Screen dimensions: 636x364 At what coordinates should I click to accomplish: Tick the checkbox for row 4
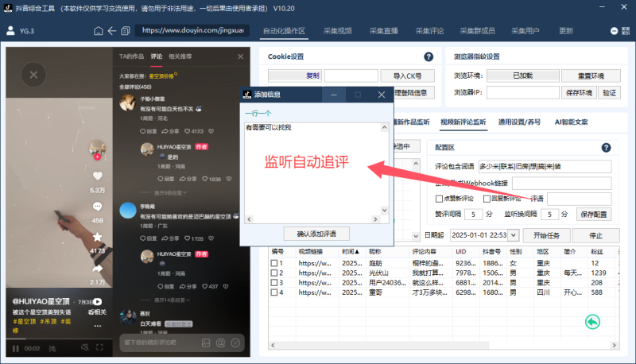pyautogui.click(x=274, y=292)
